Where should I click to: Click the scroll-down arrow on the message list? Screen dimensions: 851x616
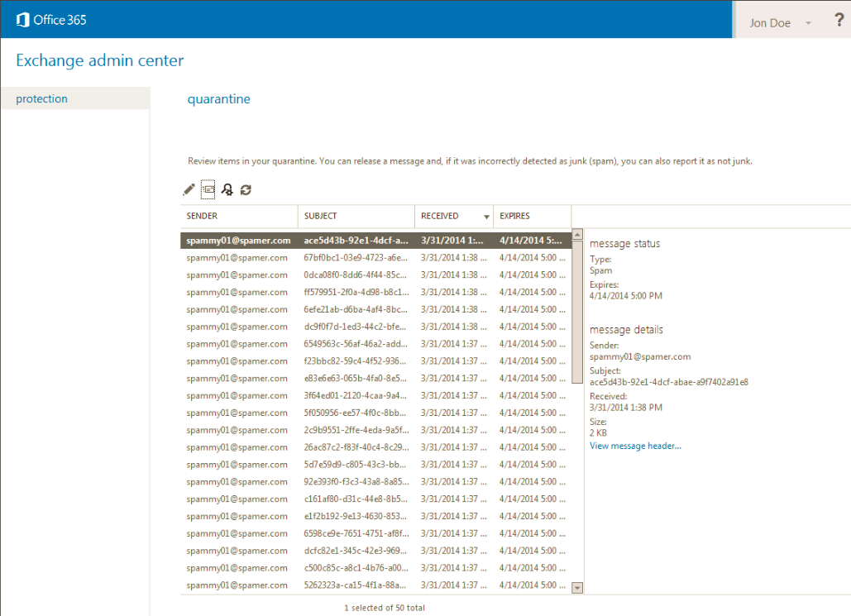pos(576,588)
